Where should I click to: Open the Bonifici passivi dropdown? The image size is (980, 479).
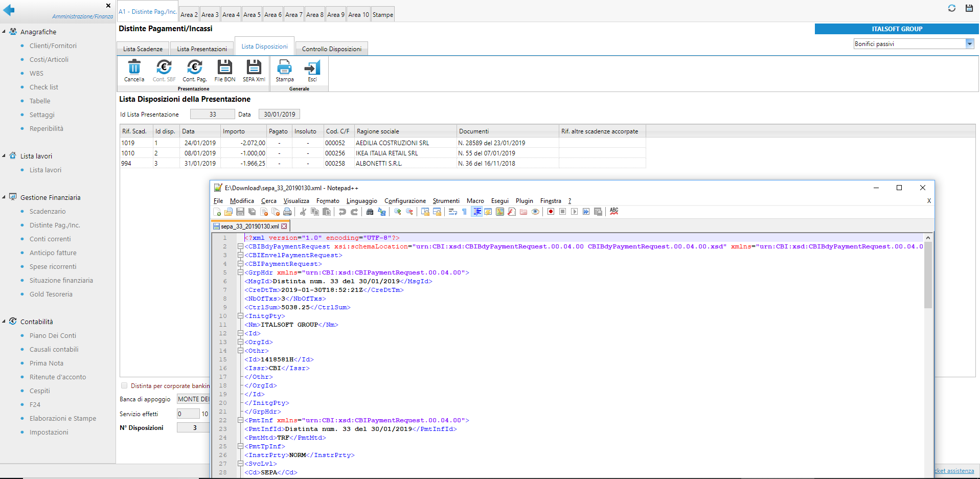pyautogui.click(x=969, y=44)
